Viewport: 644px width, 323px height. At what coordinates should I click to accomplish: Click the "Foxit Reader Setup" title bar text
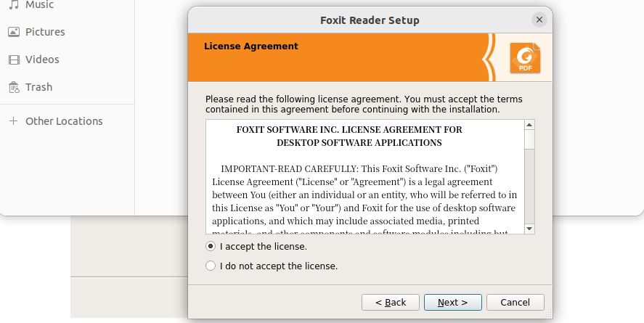[370, 20]
